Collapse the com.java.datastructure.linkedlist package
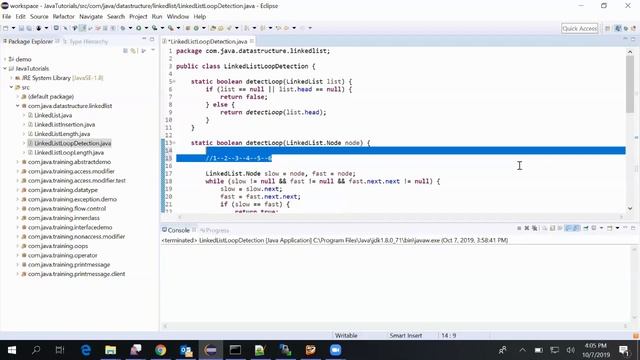The image size is (640, 360). pyautogui.click(x=18, y=106)
